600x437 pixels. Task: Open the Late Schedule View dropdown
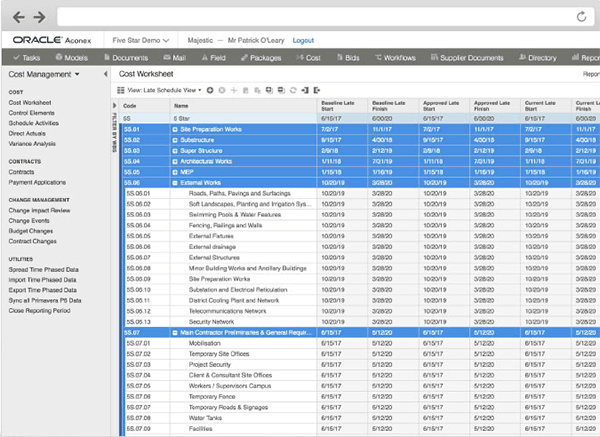[x=164, y=90]
